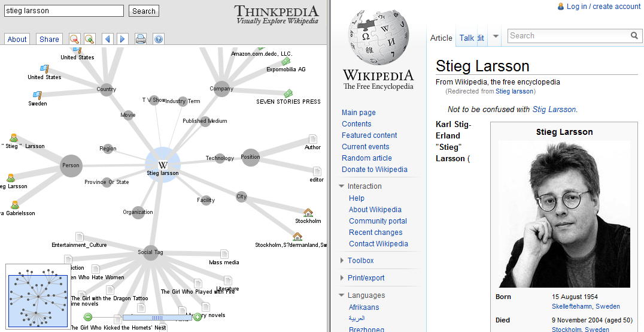The width and height of the screenshot is (644, 332).
Task: Open Log in / create account link
Action: [603, 6]
